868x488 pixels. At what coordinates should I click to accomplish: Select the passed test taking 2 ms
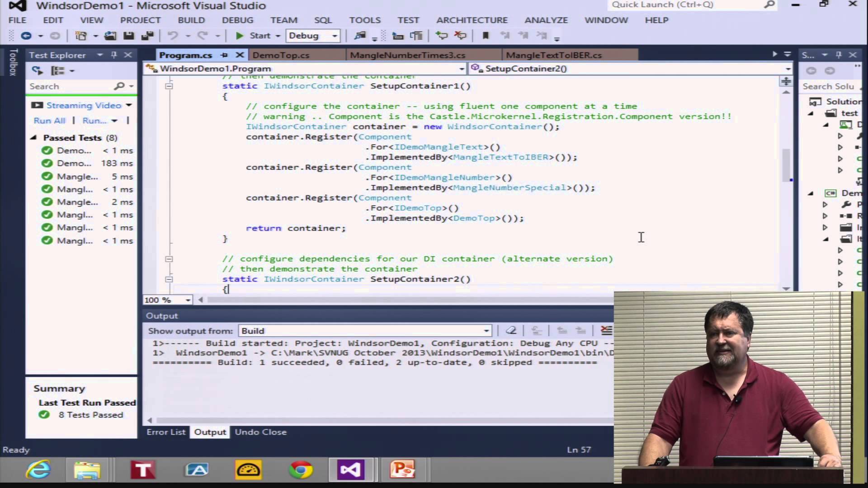(x=87, y=202)
